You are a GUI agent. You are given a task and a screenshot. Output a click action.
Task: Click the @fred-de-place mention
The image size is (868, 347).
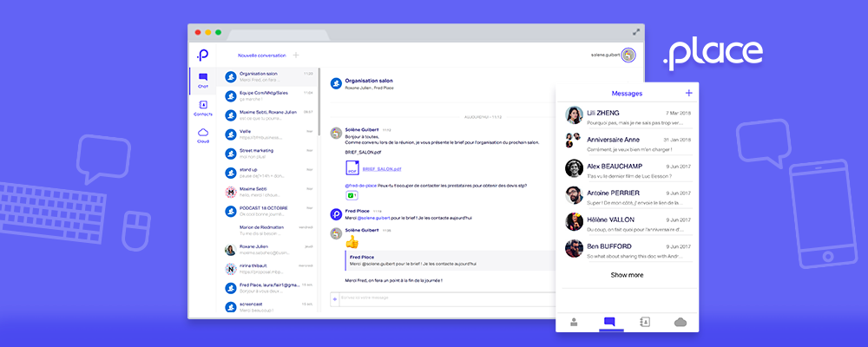click(360, 186)
